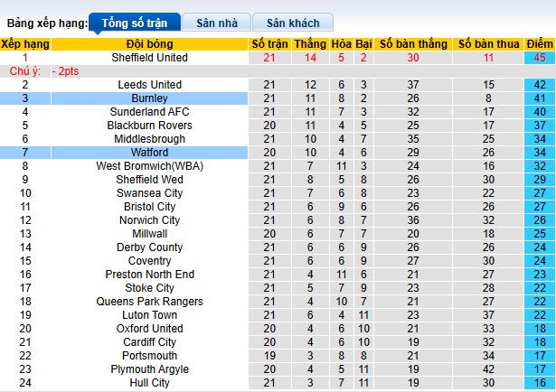Click West Bromwich(WBA) team name
This screenshot has height=392, width=556.
pos(150,166)
